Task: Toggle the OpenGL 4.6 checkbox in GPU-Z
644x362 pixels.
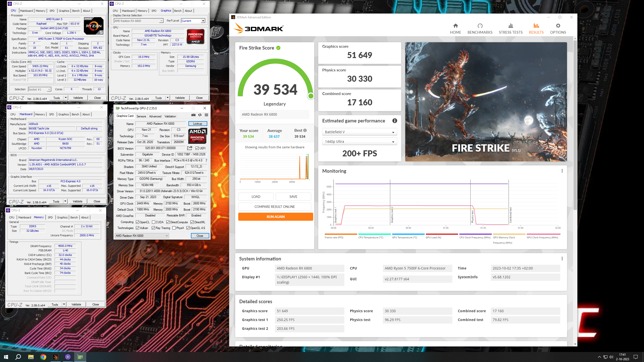Action: (188, 228)
